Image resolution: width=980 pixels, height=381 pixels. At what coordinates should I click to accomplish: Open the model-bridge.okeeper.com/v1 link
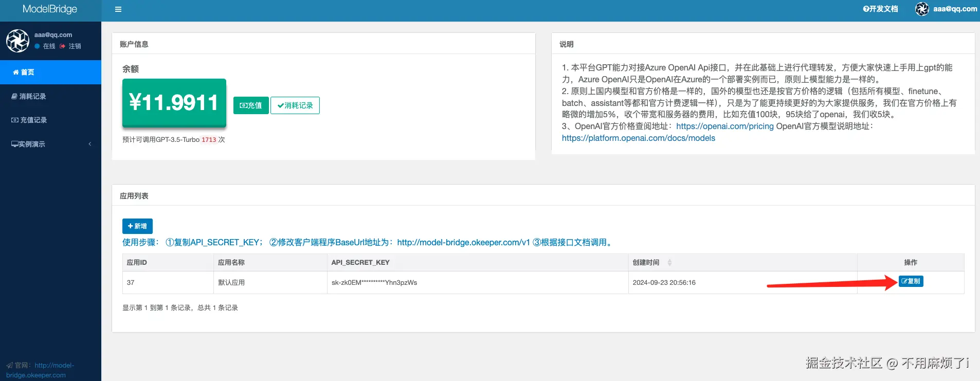463,242
